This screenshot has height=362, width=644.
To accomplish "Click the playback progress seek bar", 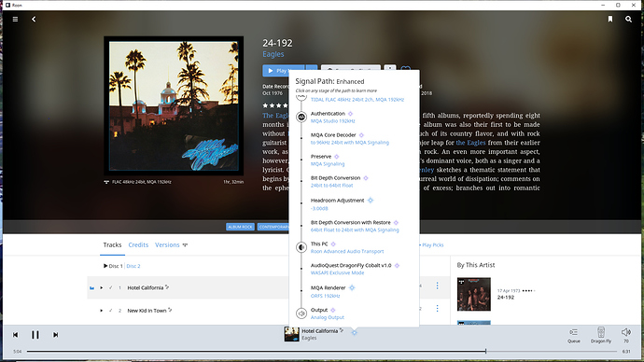I will (x=322, y=352).
